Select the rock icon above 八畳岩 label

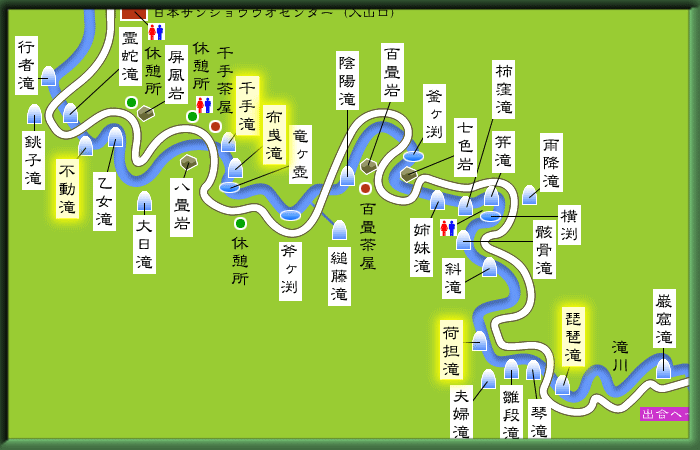point(188,162)
